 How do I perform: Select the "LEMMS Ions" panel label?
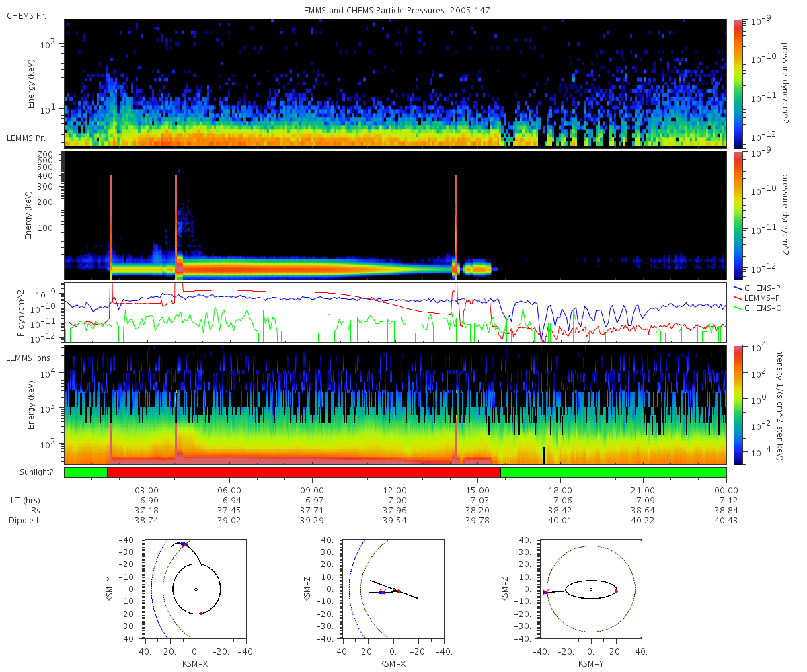pyautogui.click(x=28, y=357)
